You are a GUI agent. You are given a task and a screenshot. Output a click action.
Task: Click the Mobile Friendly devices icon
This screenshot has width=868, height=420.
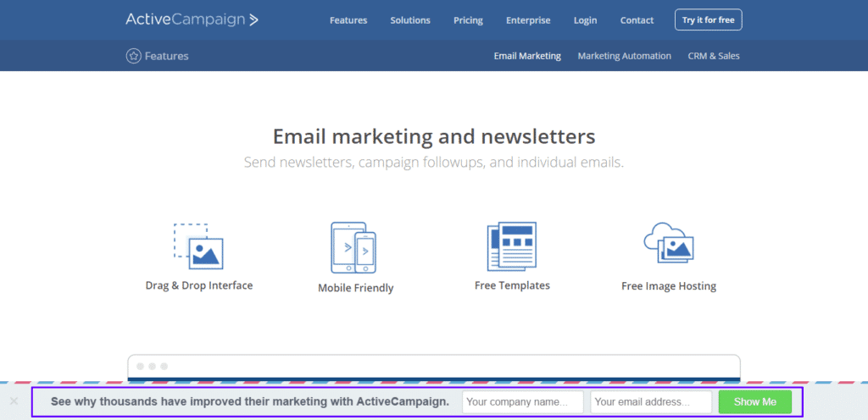[x=353, y=248]
